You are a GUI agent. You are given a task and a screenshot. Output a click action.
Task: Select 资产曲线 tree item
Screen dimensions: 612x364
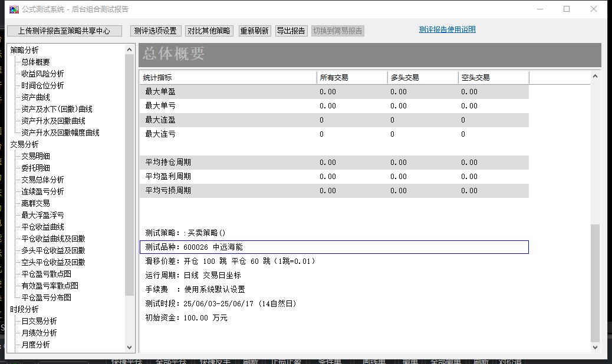pos(35,97)
